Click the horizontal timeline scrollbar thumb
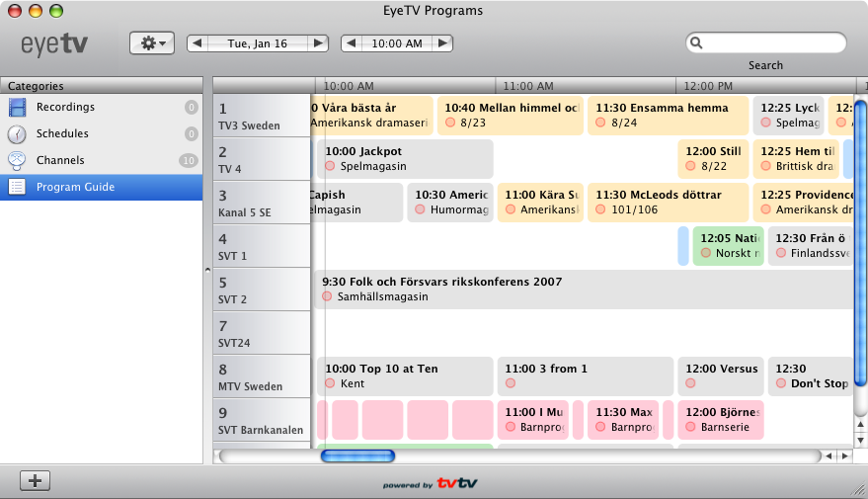 (357, 457)
